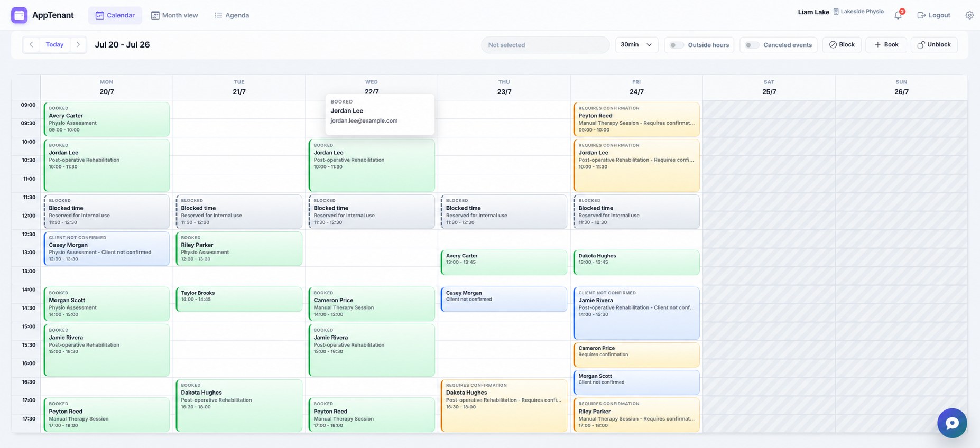Select the Calendar tab
The image size is (980, 448).
(115, 15)
